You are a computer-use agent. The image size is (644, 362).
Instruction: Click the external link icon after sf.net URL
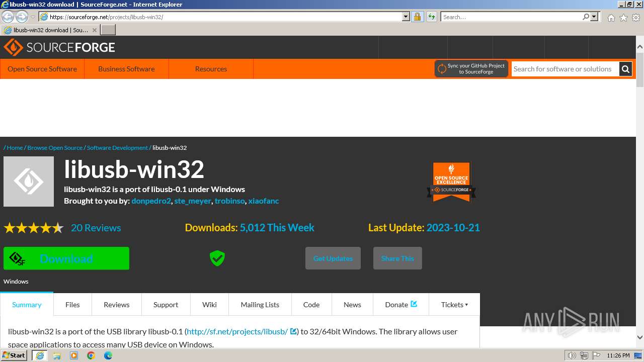coord(293,331)
